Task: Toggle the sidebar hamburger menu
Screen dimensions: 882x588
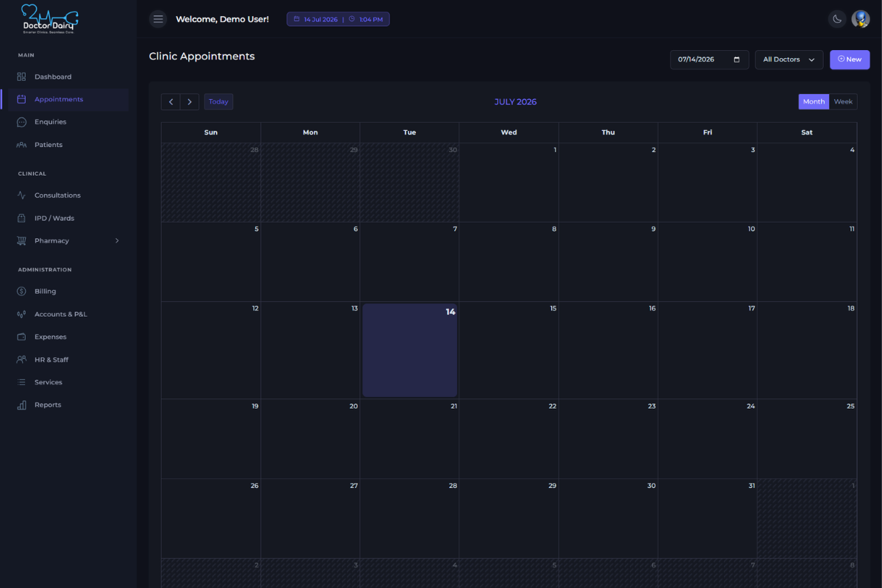Action: pos(158,19)
